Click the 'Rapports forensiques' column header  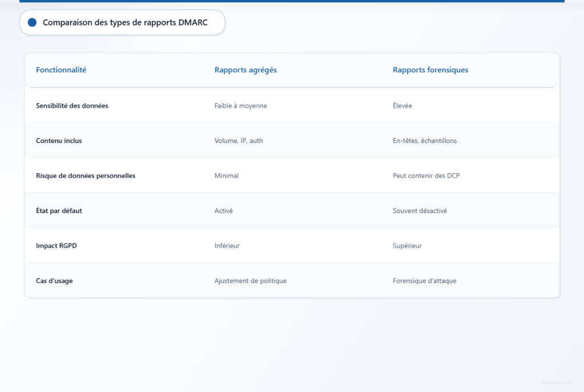[430, 70]
